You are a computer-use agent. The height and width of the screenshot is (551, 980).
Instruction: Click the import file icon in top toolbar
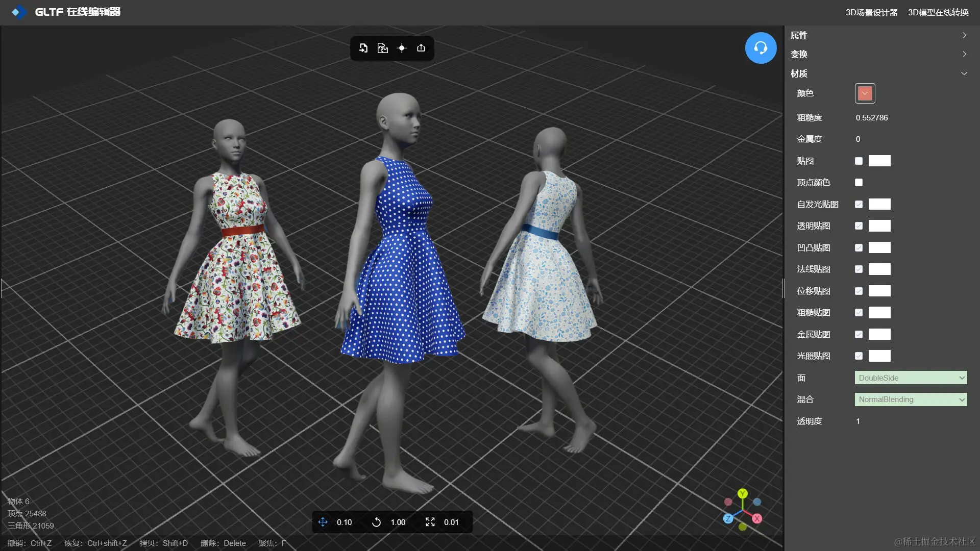coord(363,48)
